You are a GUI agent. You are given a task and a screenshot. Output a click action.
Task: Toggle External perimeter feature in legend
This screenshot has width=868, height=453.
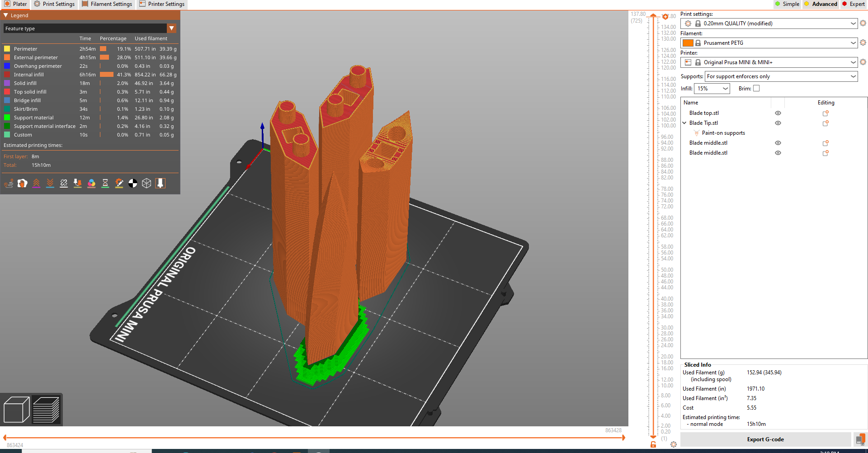pyautogui.click(x=90, y=57)
